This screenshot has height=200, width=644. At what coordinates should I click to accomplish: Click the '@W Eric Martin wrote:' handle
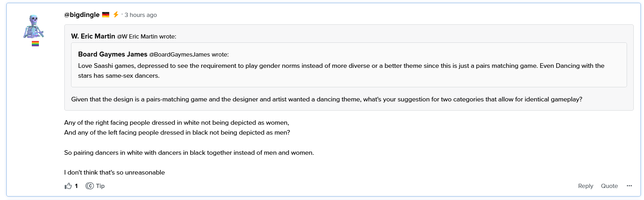[147, 37]
